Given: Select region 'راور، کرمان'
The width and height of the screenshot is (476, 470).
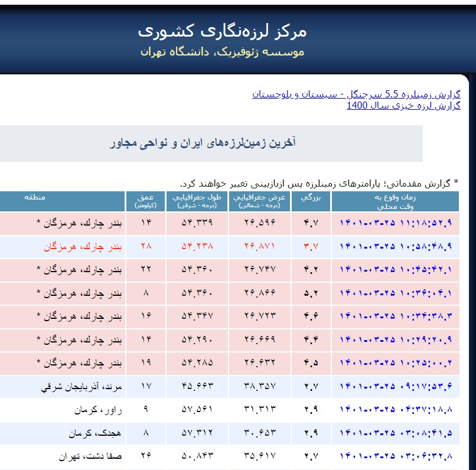Looking at the screenshot, I should coord(98,410).
